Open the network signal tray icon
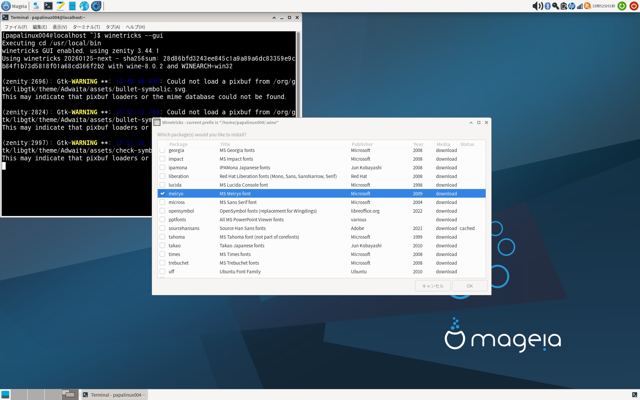 point(579,6)
